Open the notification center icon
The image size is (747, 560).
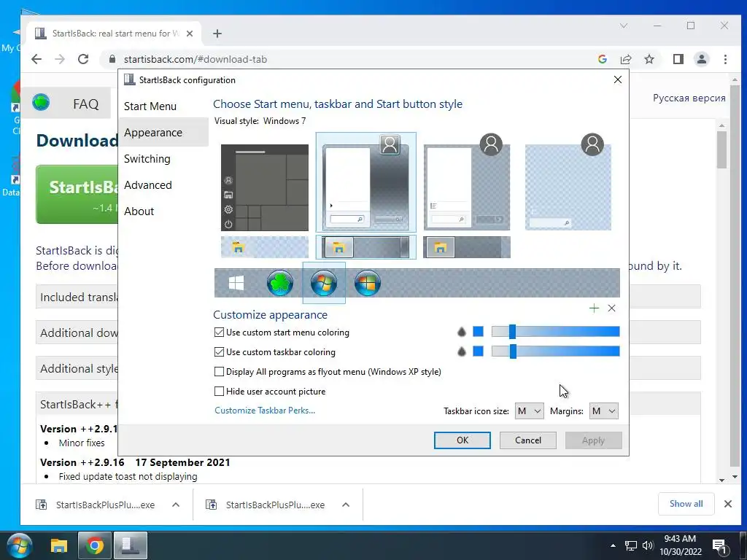[x=719, y=546]
